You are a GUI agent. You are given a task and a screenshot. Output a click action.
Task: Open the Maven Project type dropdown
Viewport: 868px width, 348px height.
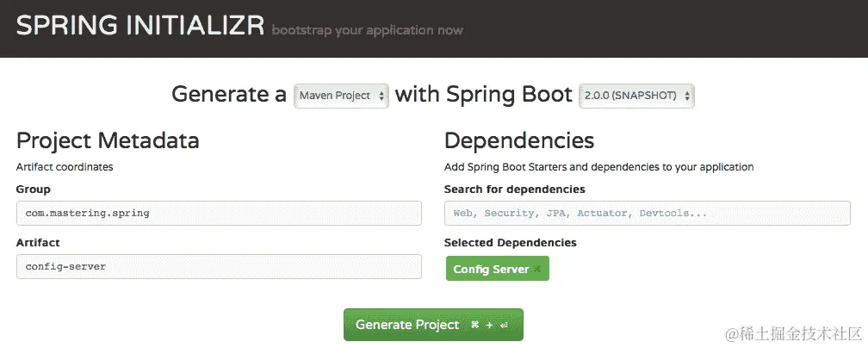click(341, 95)
